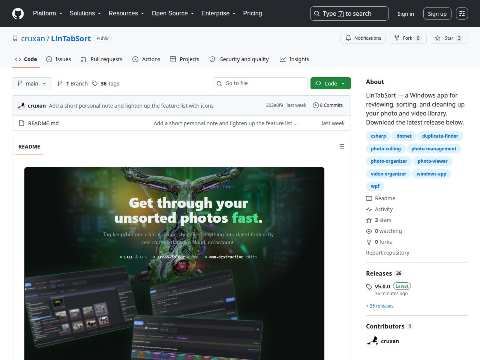
Task: Open the Contributors heading link
Action: pos(389,326)
